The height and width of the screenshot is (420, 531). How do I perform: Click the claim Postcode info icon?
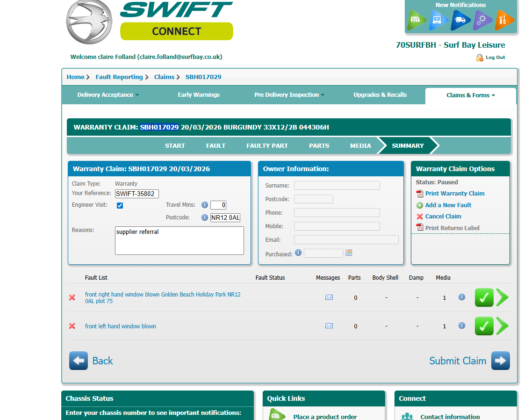point(205,217)
